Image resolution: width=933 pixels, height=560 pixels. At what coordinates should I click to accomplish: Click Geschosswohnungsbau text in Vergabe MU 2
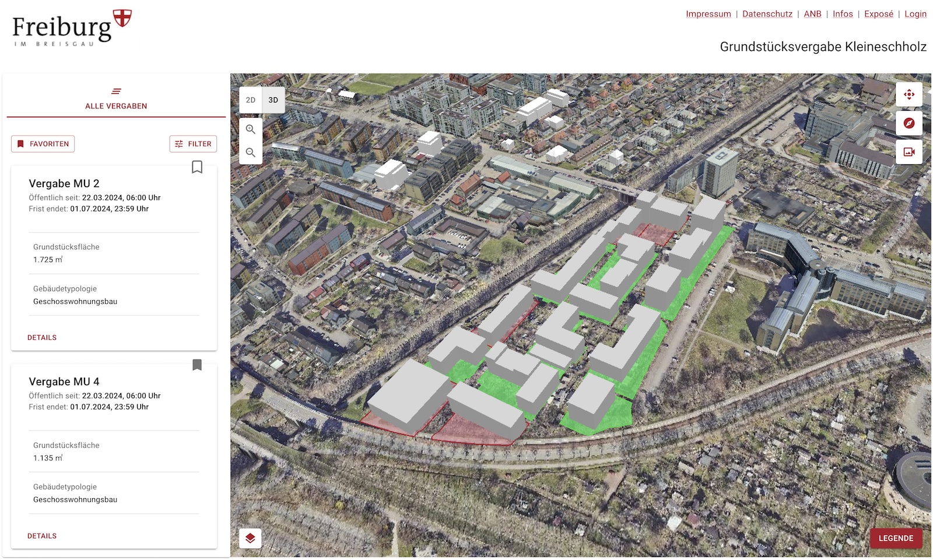pos(75,301)
